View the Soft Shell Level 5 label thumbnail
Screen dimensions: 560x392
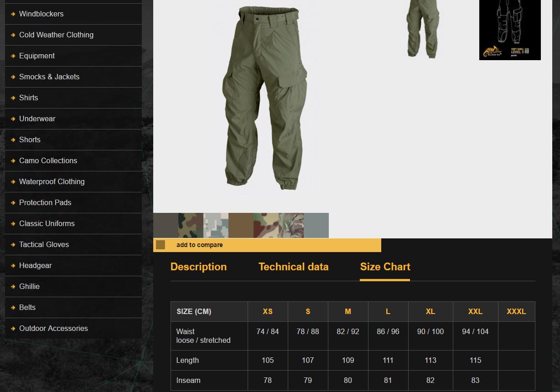pyautogui.click(x=509, y=30)
